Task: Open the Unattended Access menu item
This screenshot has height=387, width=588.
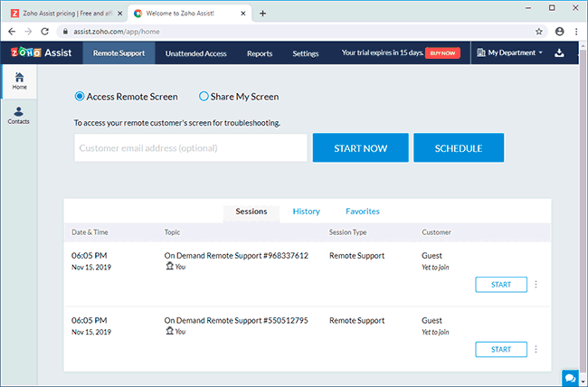Action: tap(195, 53)
